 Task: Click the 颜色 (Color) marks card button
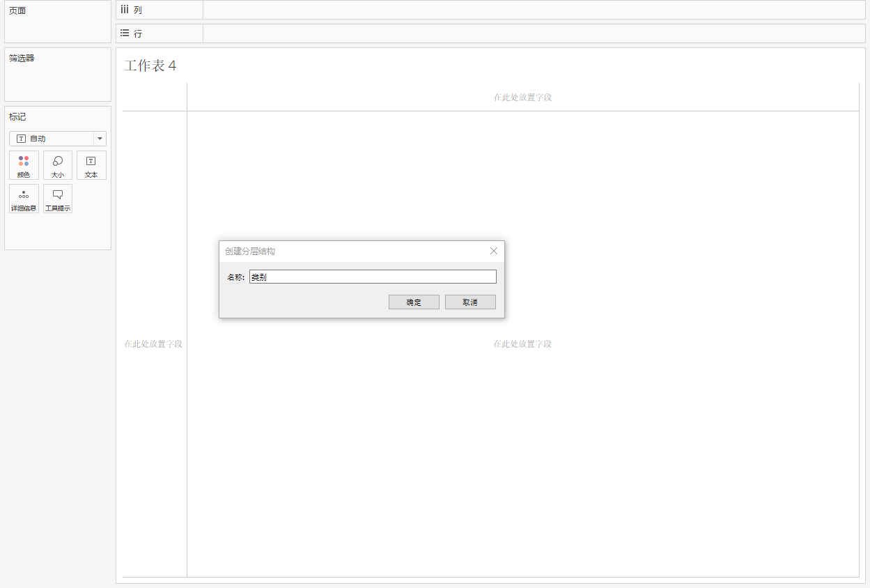(x=24, y=165)
